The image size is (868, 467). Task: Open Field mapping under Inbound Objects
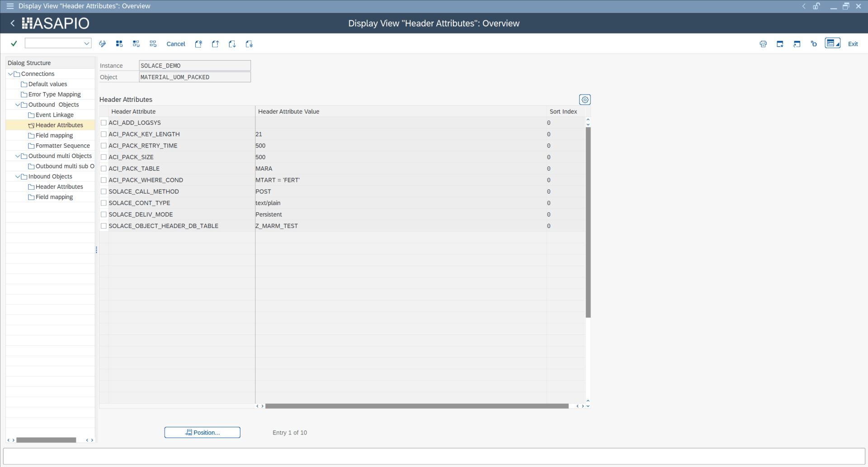pyautogui.click(x=54, y=197)
